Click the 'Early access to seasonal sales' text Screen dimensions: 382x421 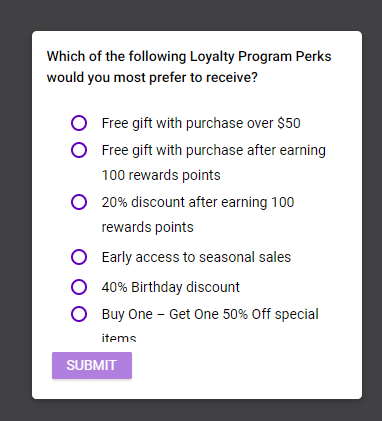click(196, 257)
